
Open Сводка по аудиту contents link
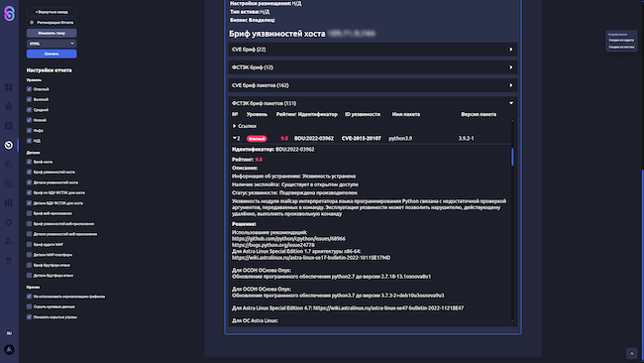coord(621,41)
